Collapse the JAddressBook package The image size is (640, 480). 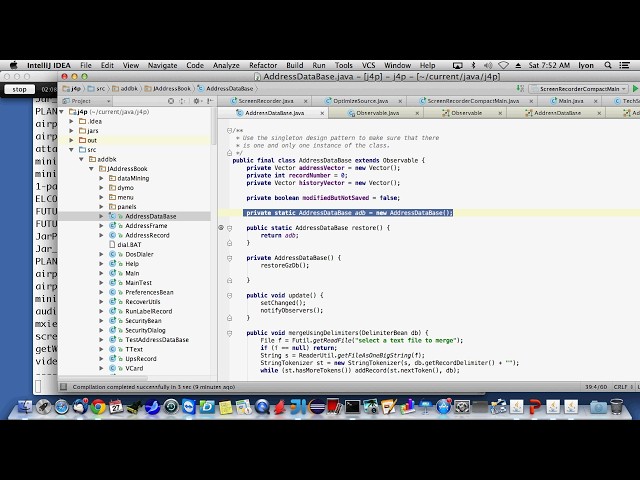pyautogui.click(x=91, y=169)
